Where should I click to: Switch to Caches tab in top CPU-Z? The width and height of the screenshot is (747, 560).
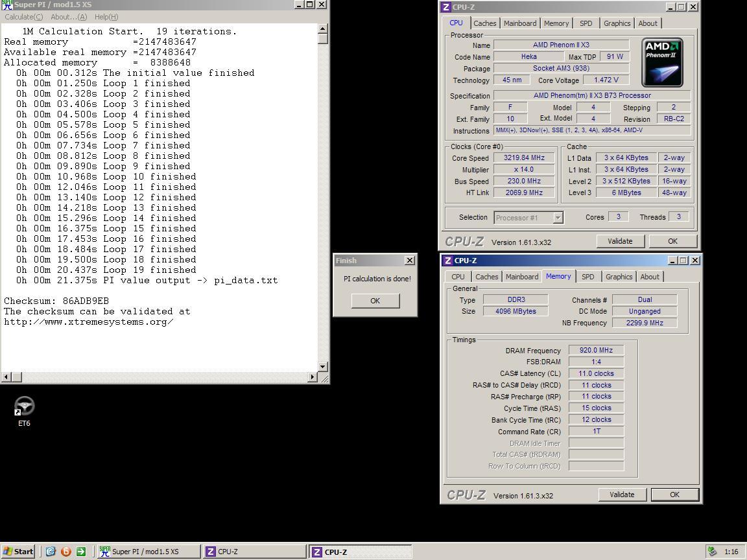484,23
